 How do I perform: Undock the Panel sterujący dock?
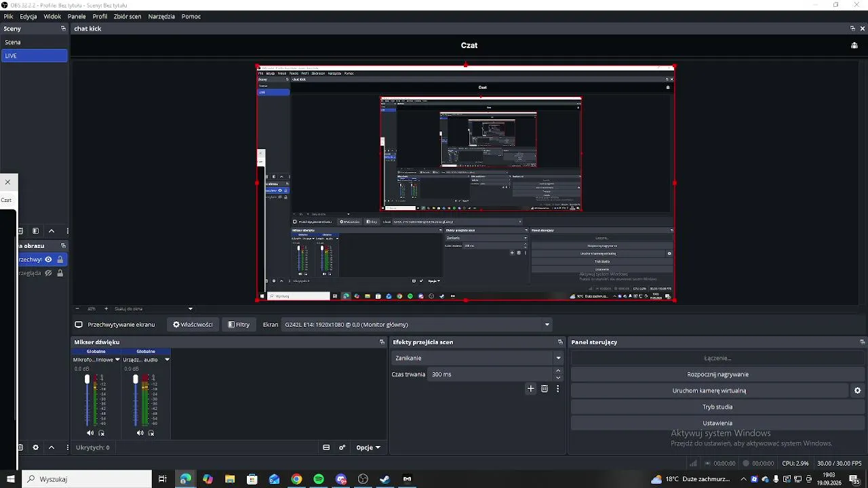(x=862, y=342)
